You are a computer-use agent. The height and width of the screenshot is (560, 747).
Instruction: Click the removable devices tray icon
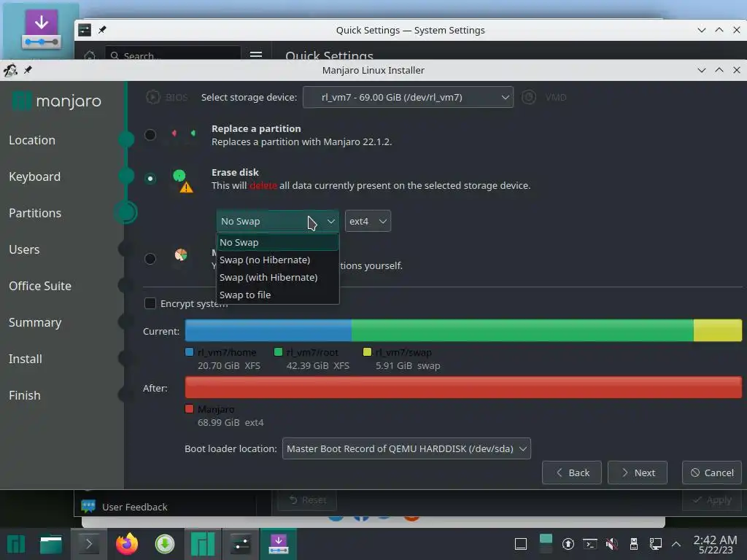[634, 544]
